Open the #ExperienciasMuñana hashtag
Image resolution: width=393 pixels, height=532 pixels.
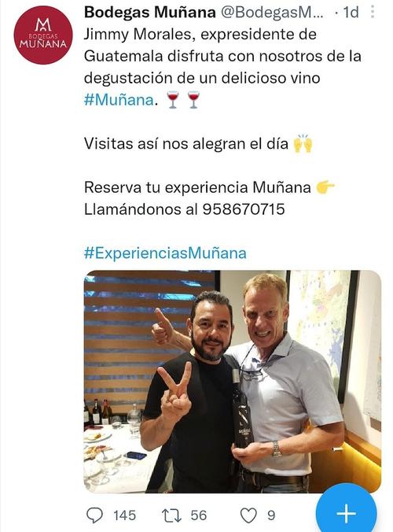coord(165,253)
